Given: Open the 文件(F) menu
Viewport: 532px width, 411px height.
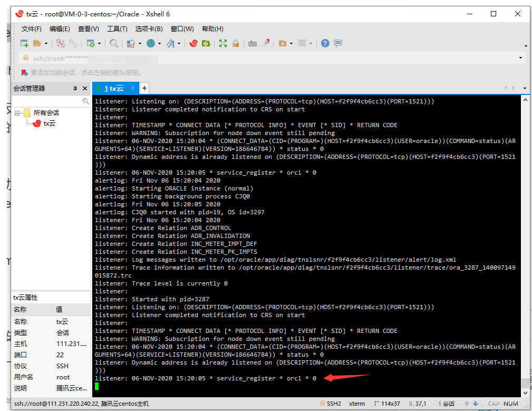Looking at the screenshot, I should click(32, 29).
